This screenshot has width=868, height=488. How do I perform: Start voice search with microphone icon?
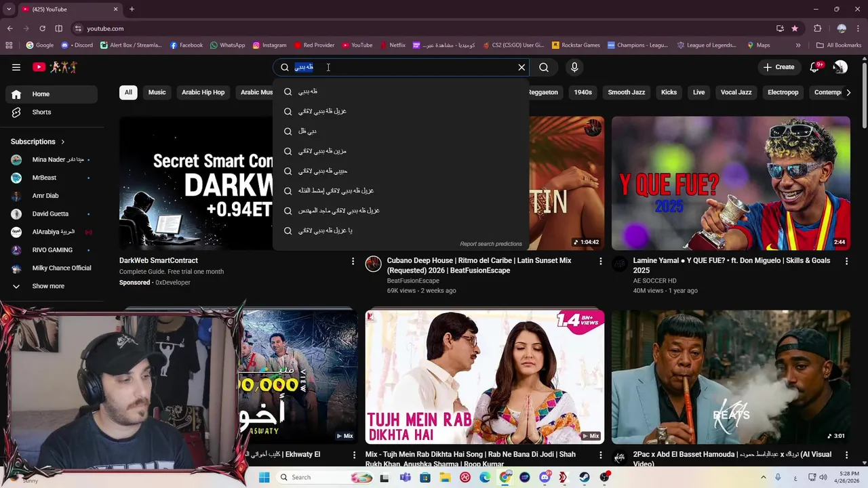coord(574,67)
